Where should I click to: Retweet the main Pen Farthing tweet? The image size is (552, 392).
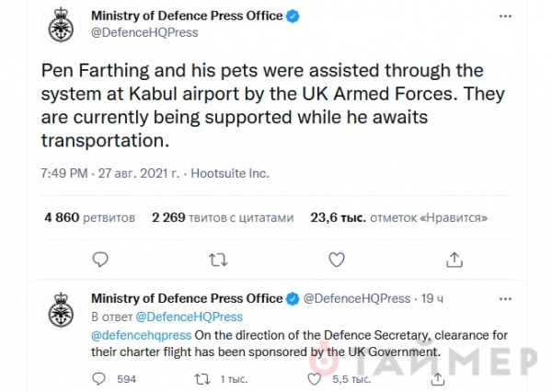pyautogui.click(x=219, y=261)
